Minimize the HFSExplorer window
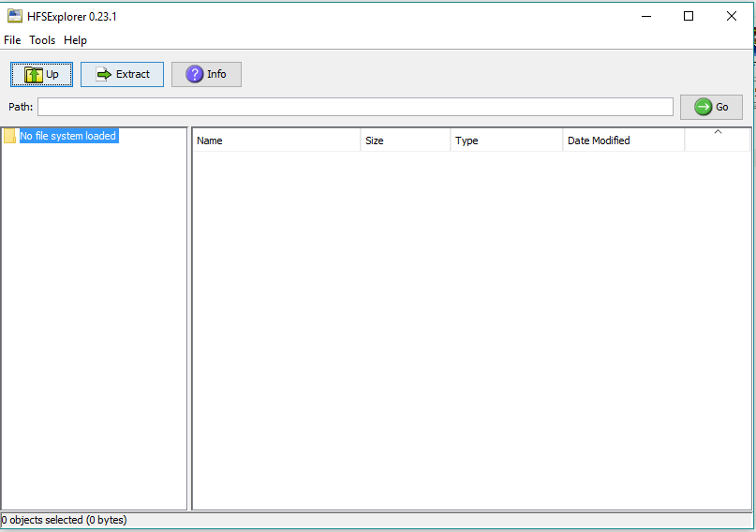The image size is (756, 532). point(646,16)
